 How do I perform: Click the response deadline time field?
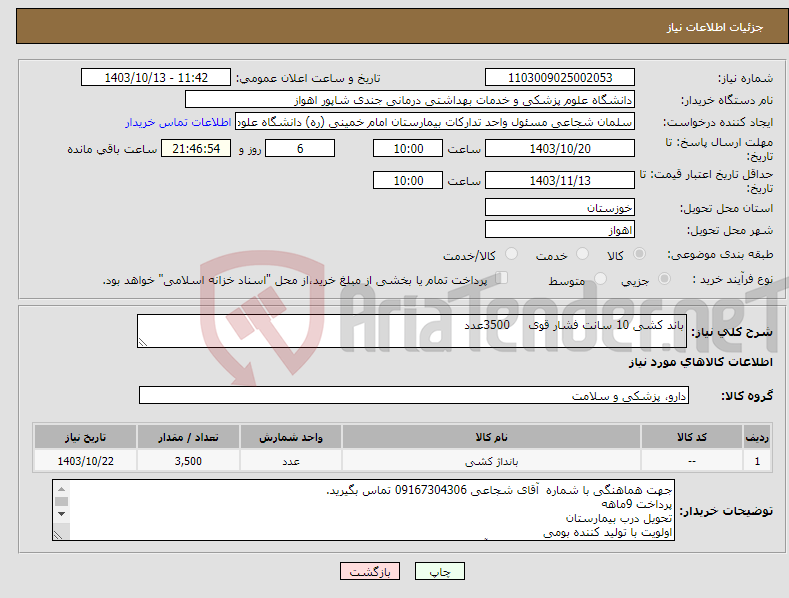point(408,148)
